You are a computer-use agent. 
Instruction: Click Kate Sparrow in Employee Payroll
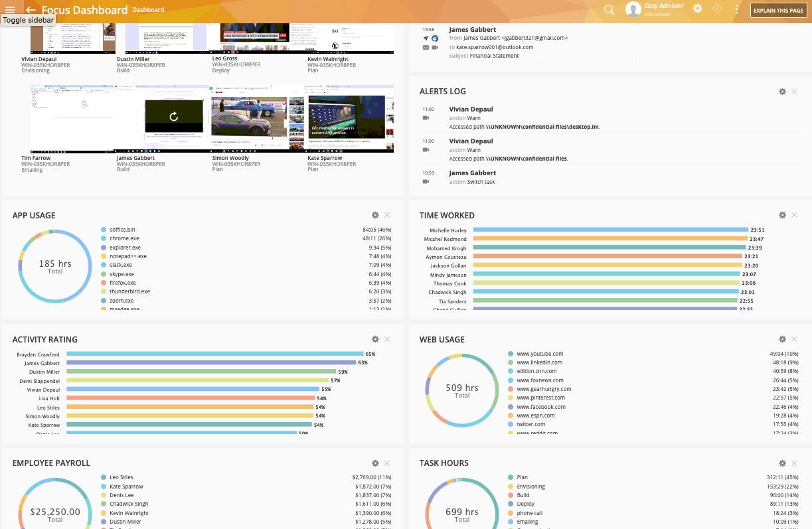tap(126, 487)
